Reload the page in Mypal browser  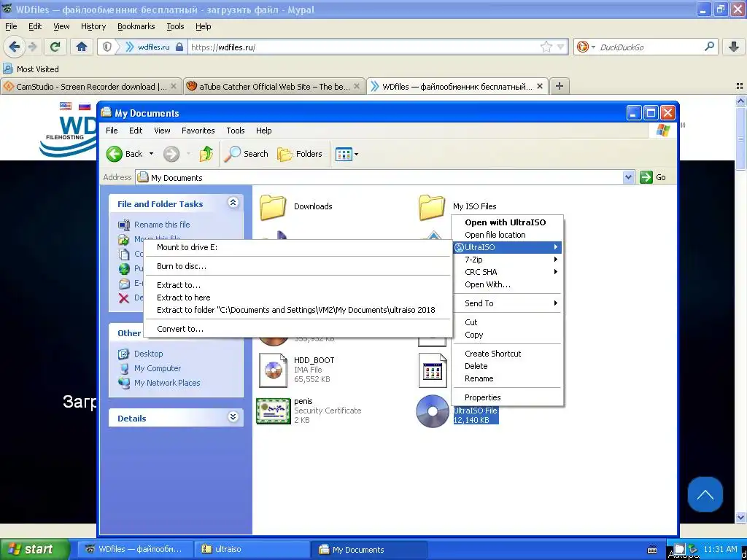(55, 47)
